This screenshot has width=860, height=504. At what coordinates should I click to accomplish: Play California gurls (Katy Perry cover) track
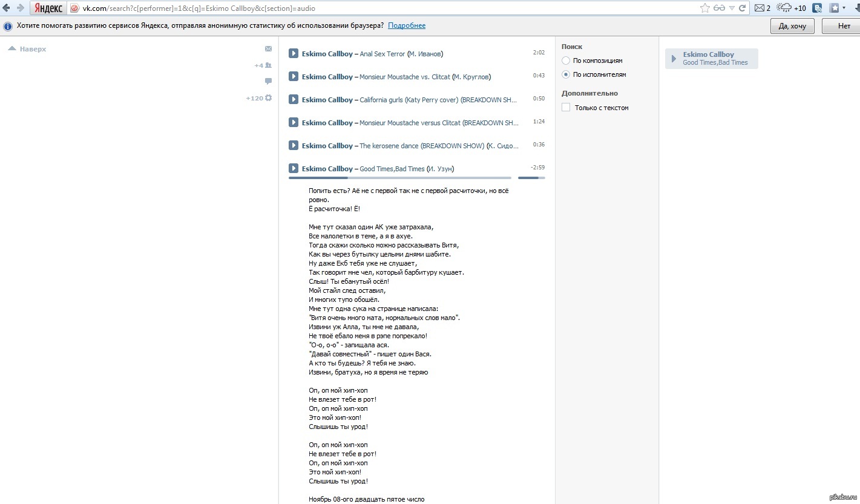point(294,99)
